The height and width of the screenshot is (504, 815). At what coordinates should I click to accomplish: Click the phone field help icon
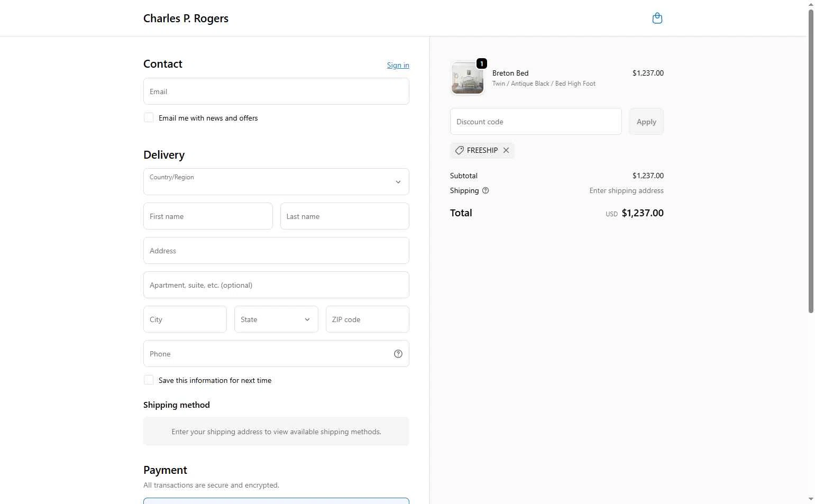pos(398,354)
